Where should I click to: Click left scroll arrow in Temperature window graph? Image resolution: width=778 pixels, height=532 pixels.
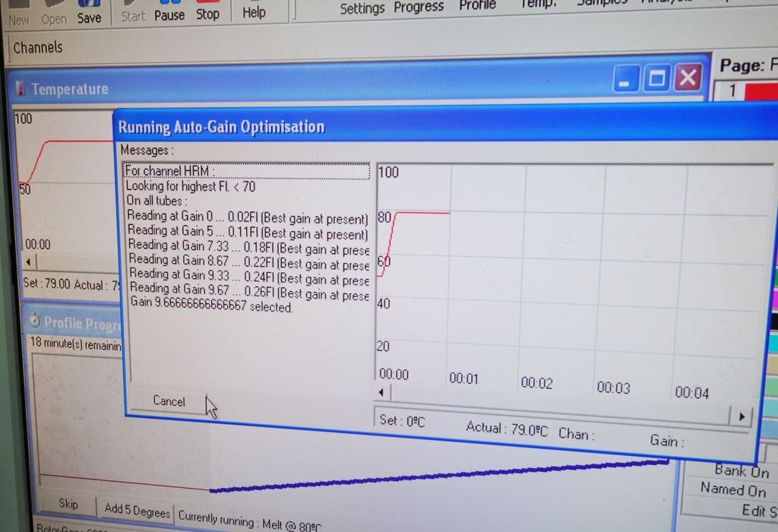point(28,261)
